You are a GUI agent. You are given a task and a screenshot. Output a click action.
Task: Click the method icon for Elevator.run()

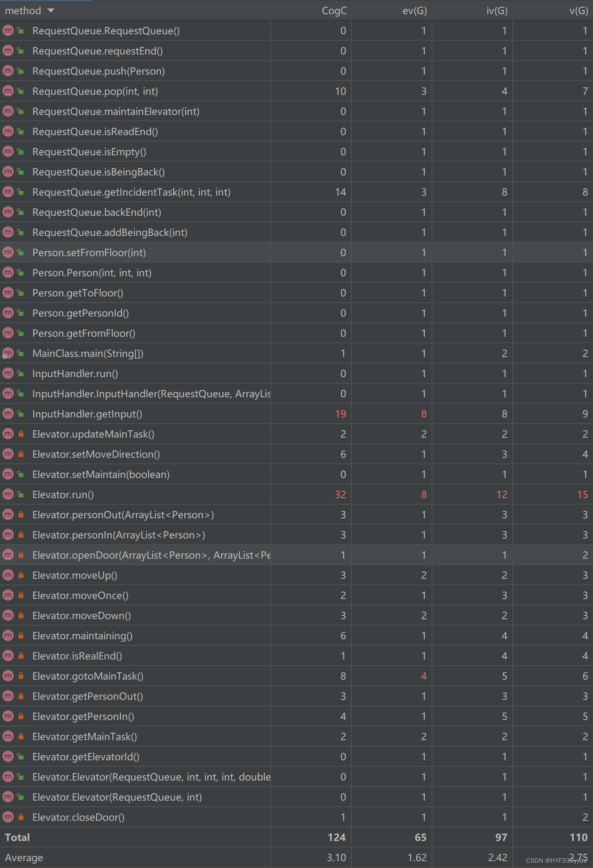coord(8,495)
